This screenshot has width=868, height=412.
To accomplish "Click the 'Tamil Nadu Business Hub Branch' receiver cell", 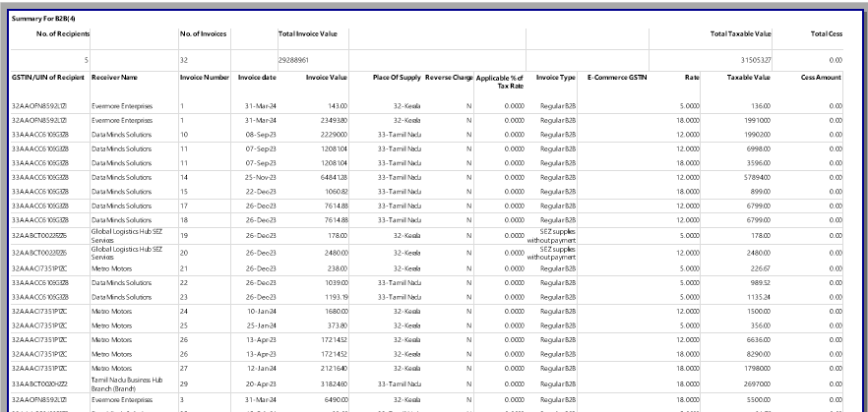I will pos(127,383).
